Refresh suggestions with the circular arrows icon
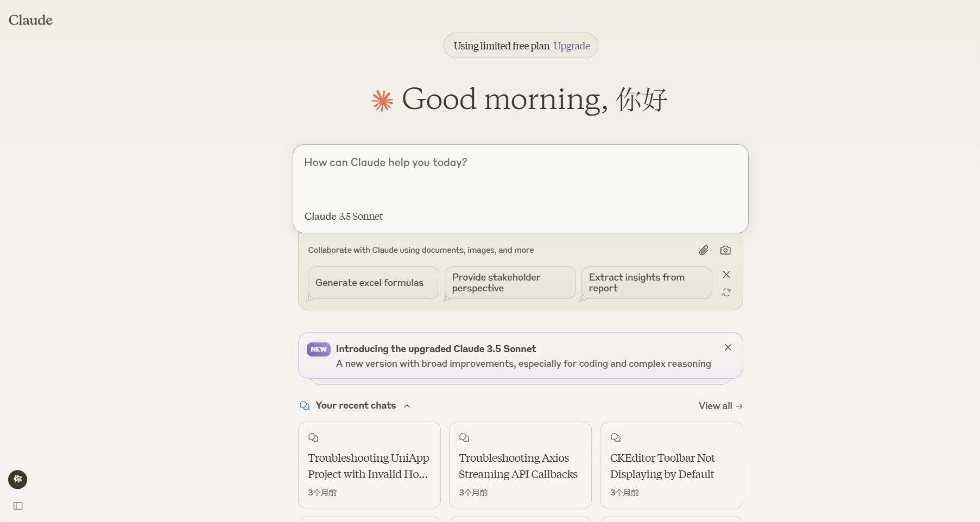Viewport: 980px width, 522px height. 726,292
